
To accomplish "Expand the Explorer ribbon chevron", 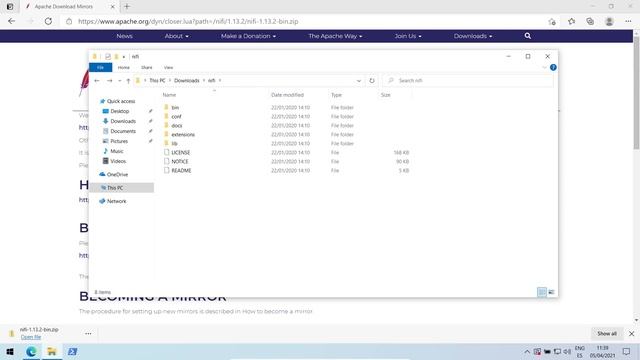I will 544,67.
